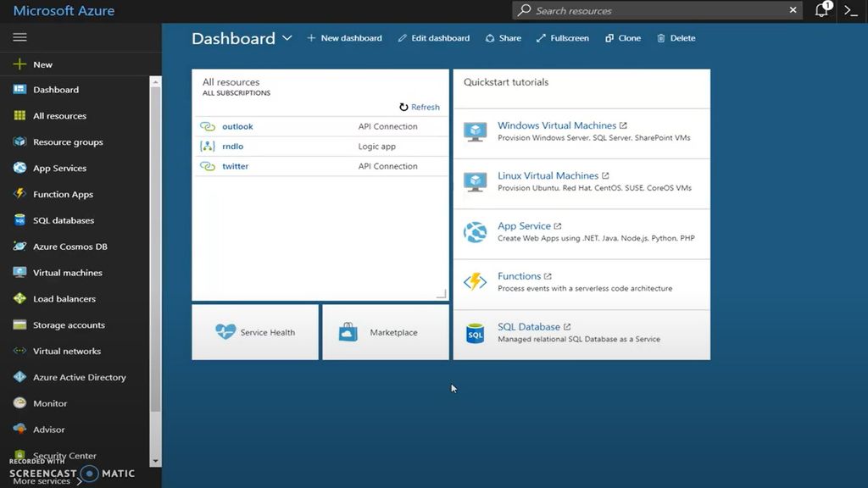The height and width of the screenshot is (488, 868).
Task: Refresh the All resources tile
Action: [419, 107]
